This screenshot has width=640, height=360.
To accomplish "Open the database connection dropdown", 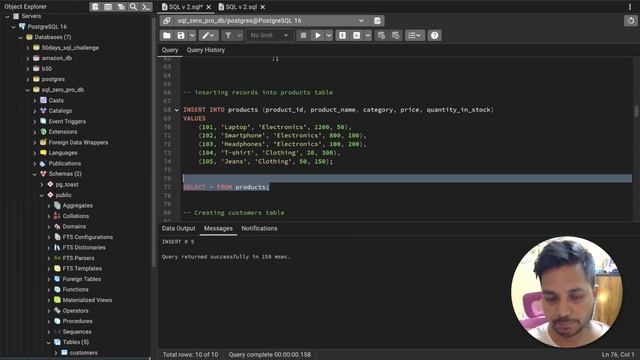I will coord(361,20).
